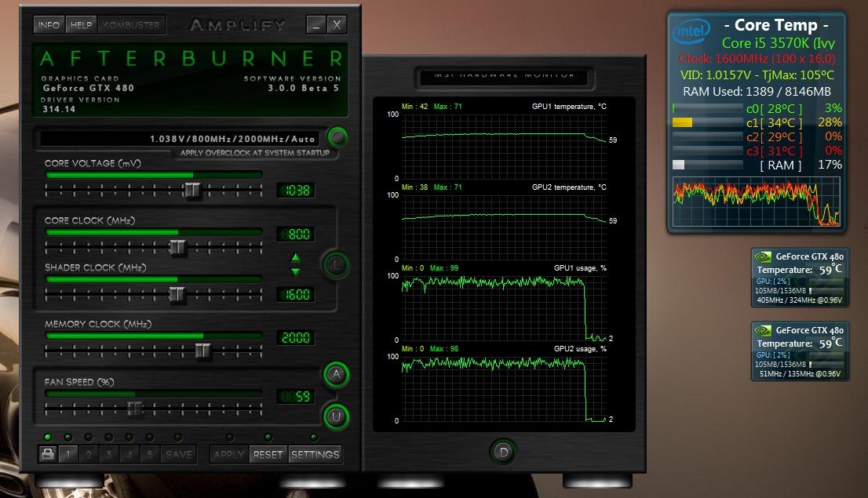Click the GPU2 usage graph
Image resolution: width=868 pixels, height=498 pixels.
(505, 389)
